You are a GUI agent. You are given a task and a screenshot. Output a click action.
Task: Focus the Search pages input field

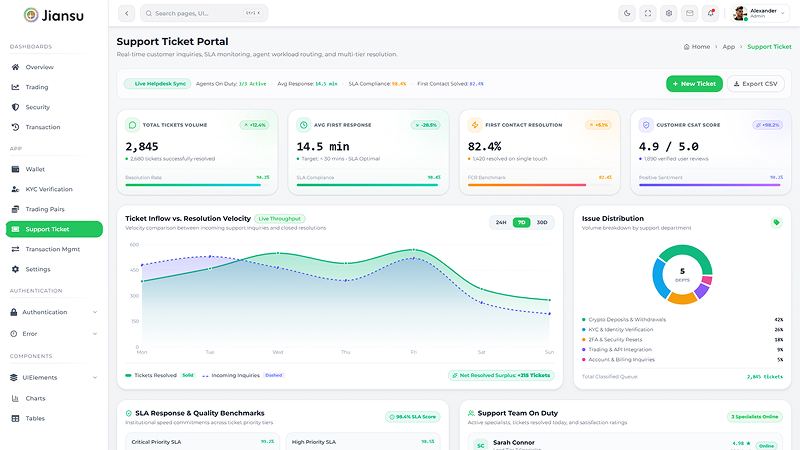204,13
